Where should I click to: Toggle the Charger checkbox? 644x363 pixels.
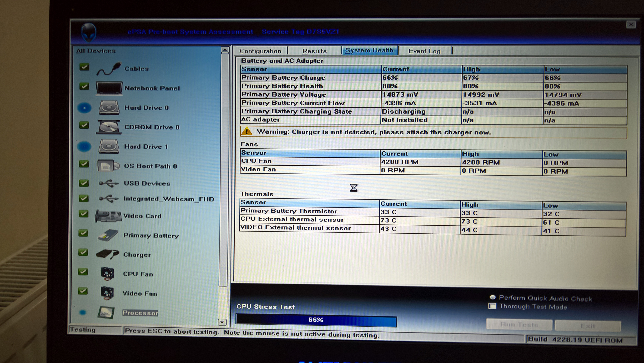pyautogui.click(x=83, y=252)
